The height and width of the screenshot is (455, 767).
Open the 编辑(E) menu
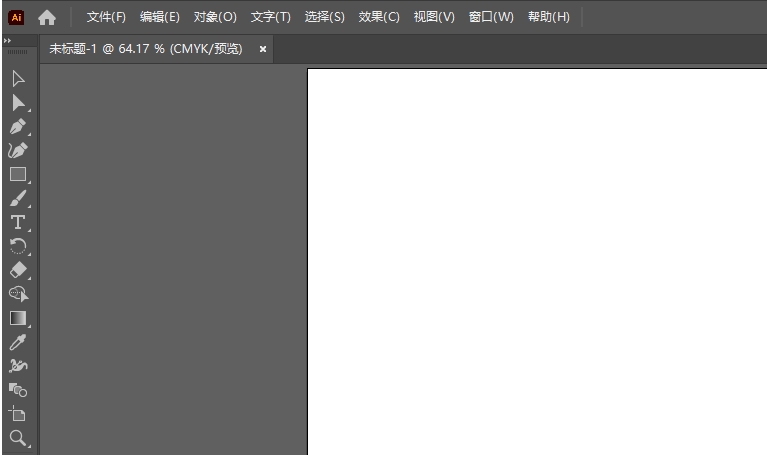tap(159, 17)
